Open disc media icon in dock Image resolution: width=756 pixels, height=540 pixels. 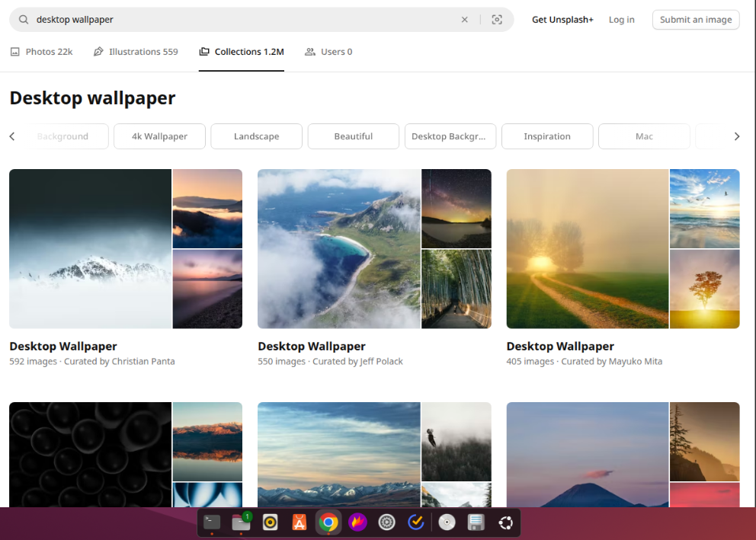coord(447,522)
